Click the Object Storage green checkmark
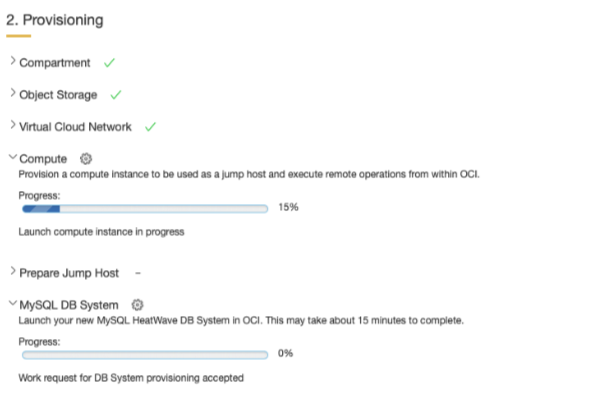Screen dimensions: 602x400 coord(116,95)
